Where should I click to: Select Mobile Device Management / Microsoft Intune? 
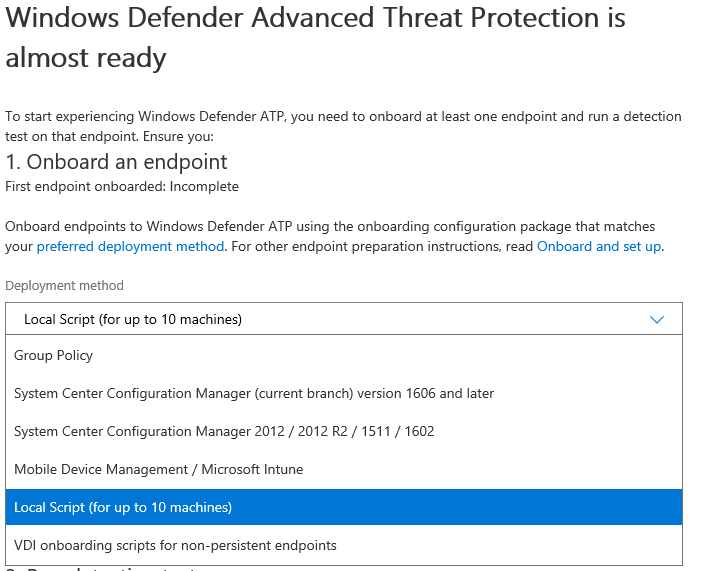tap(158, 470)
